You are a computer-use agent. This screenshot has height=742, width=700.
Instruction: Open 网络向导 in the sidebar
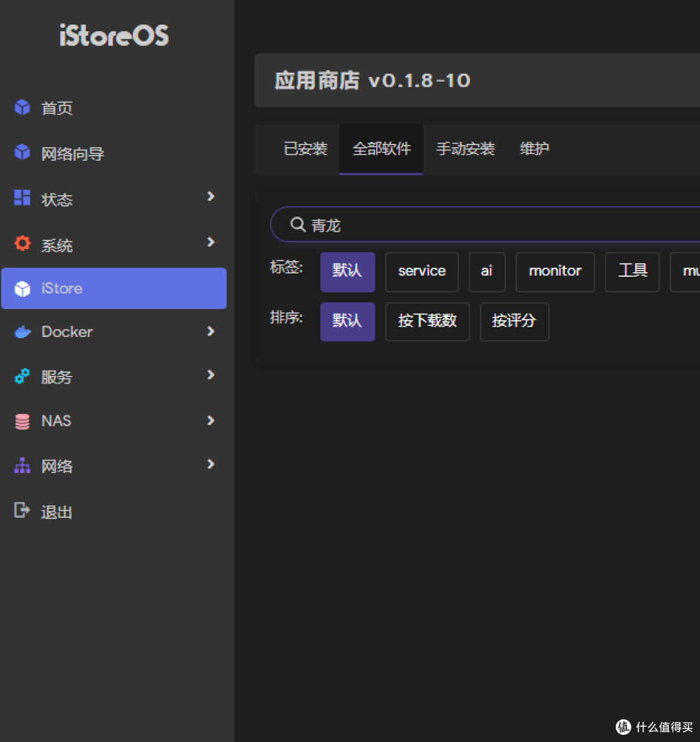tap(114, 154)
